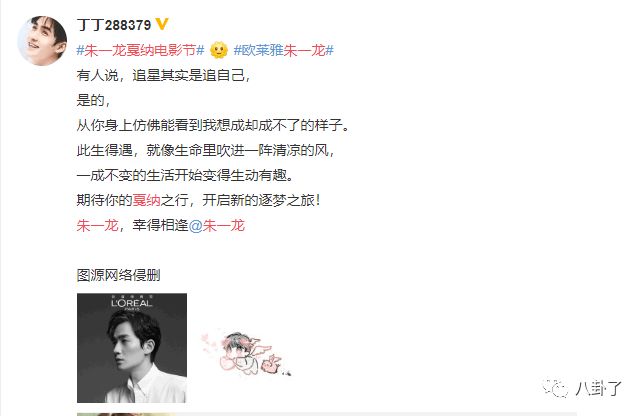Open the poster's round profile avatar

(x=42, y=41)
